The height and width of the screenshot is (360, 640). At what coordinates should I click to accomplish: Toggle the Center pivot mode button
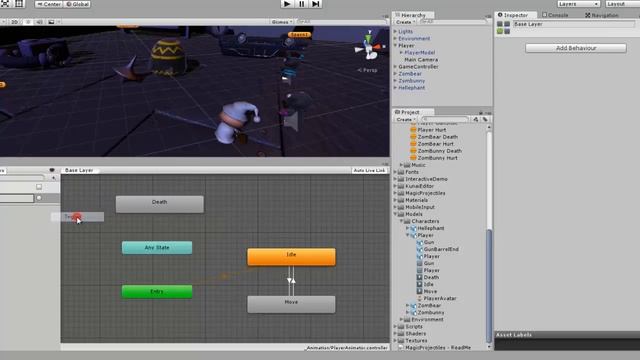49,4
